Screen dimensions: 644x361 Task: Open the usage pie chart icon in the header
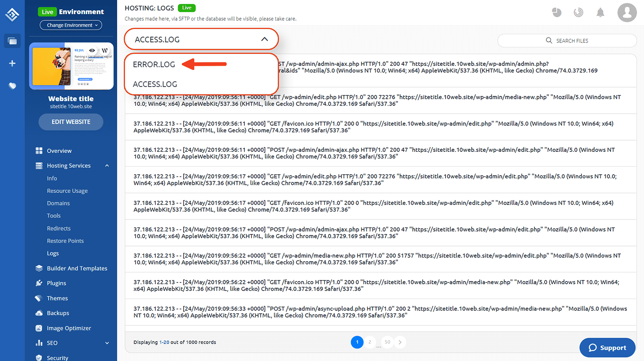pyautogui.click(x=557, y=12)
